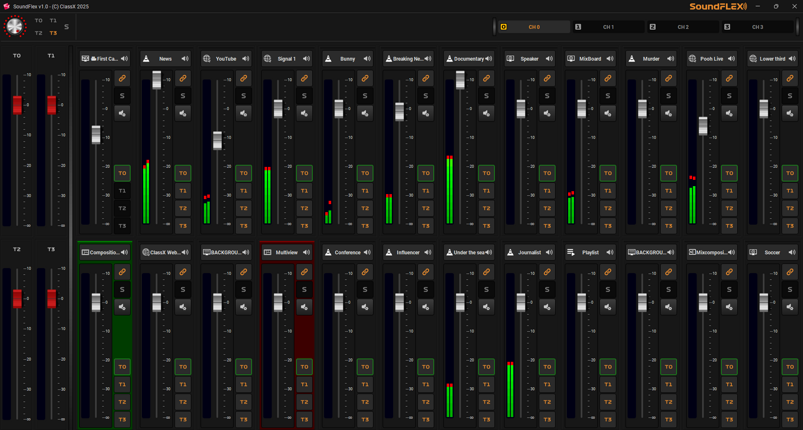Click the audio settings icon on Playlist channel

608,307
